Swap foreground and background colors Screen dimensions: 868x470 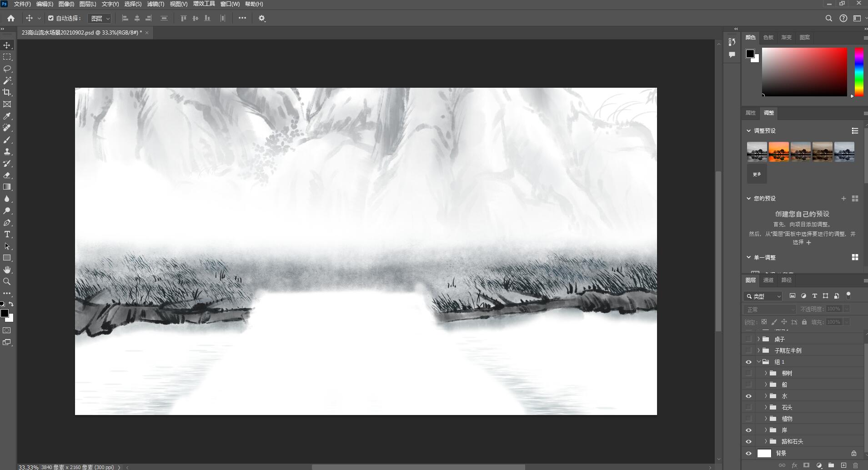click(11, 304)
